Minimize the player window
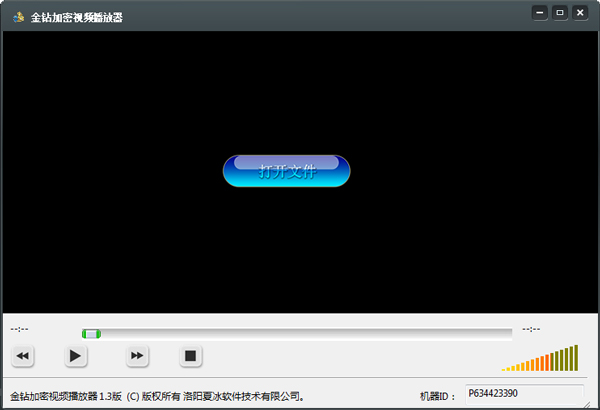Viewport: 600px width, 410px height. pyautogui.click(x=540, y=13)
